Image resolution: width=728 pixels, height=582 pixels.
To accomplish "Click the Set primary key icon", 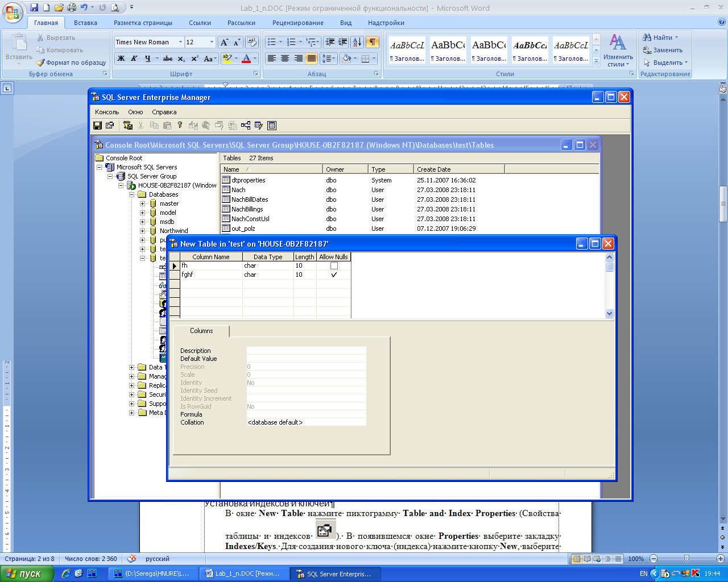I will point(180,125).
